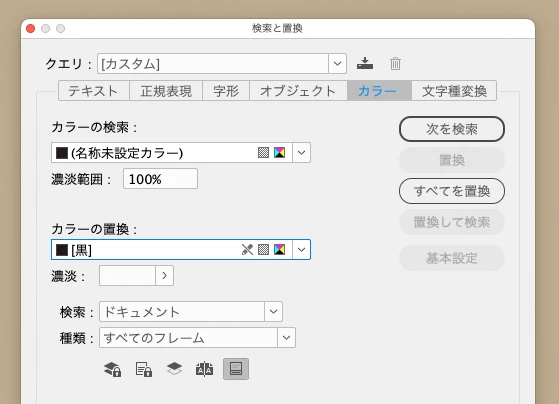Select the カラー tab
This screenshot has width=559, height=404.
379,91
